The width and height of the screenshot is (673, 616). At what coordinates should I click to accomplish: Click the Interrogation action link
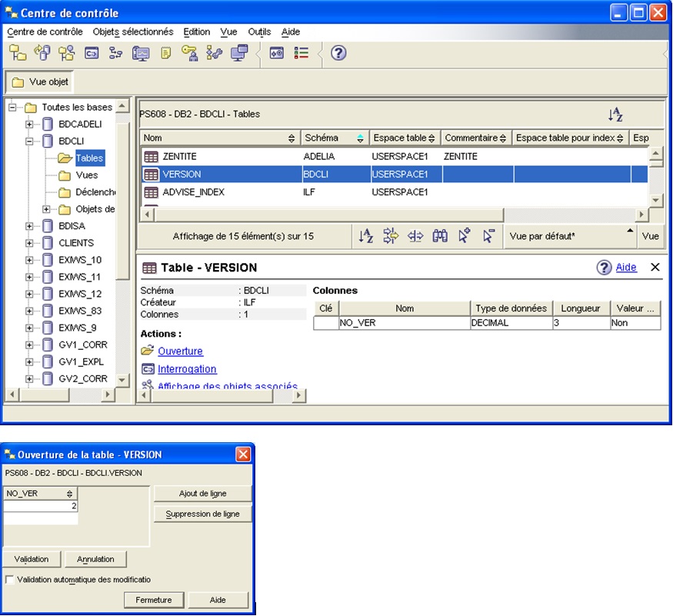click(x=187, y=369)
